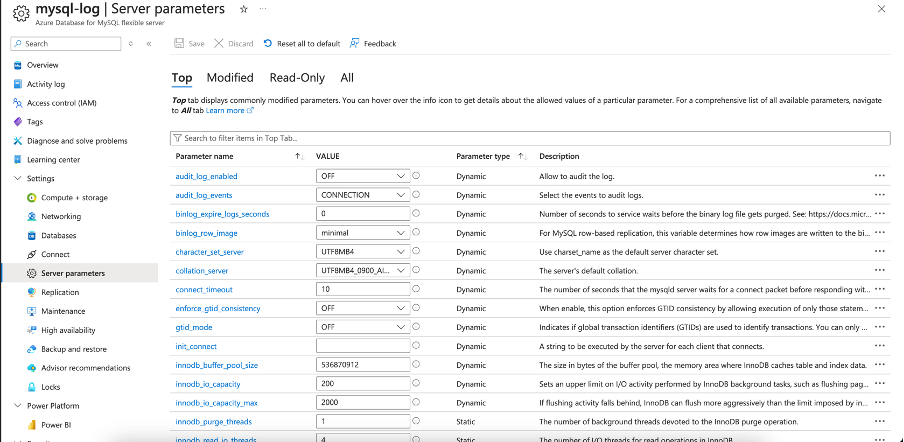Switch to the Read-Only tab
Image resolution: width=904 pixels, height=442 pixels.
pyautogui.click(x=297, y=77)
